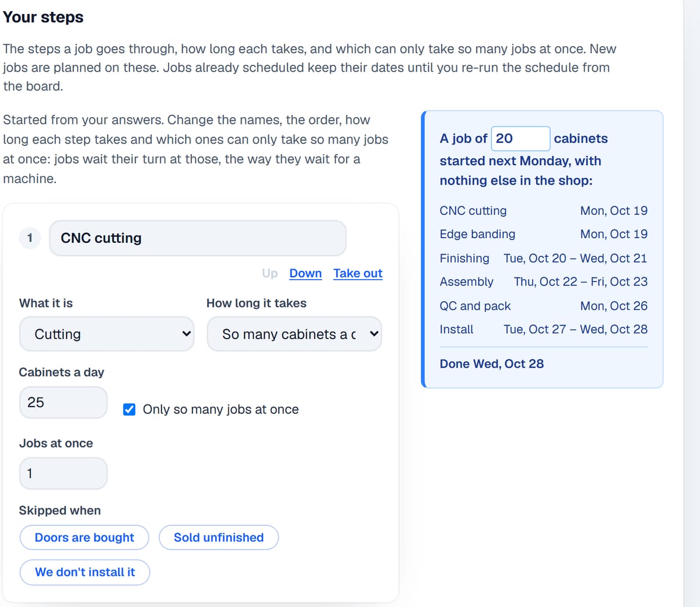Click the greyed-out Up link
This screenshot has height=607, width=700.
point(270,273)
